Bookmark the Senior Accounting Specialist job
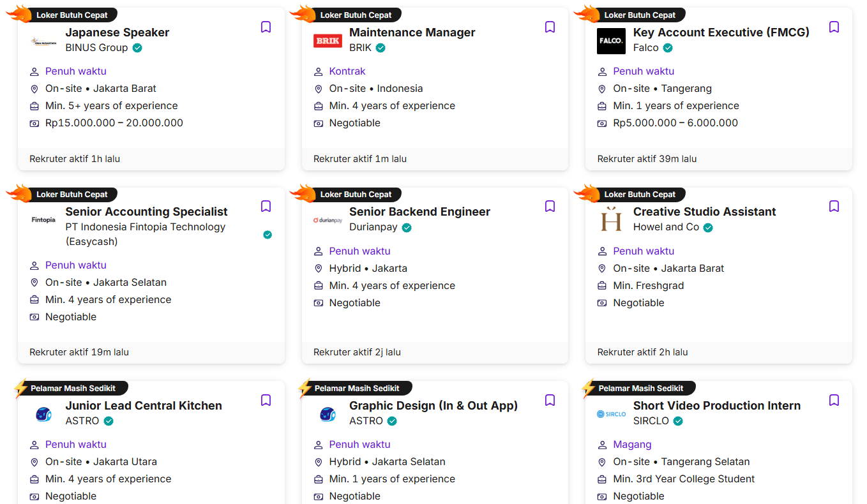The image size is (867, 504). (x=266, y=206)
